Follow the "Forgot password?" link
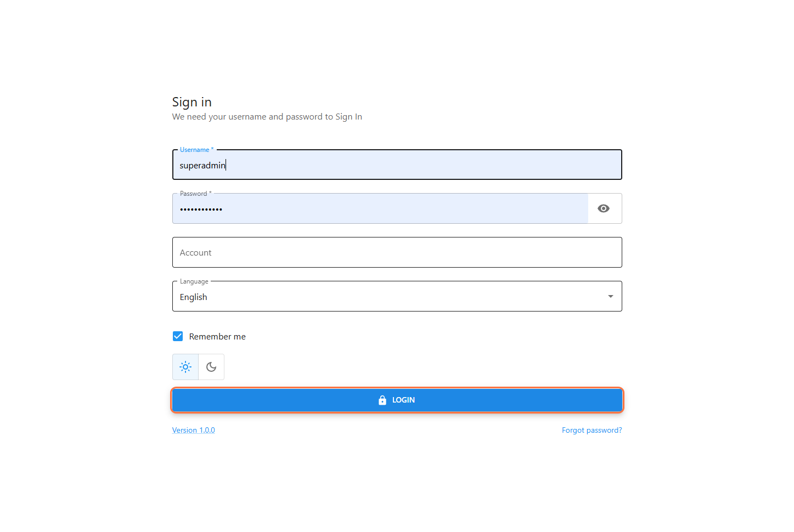794x532 pixels. (592, 431)
